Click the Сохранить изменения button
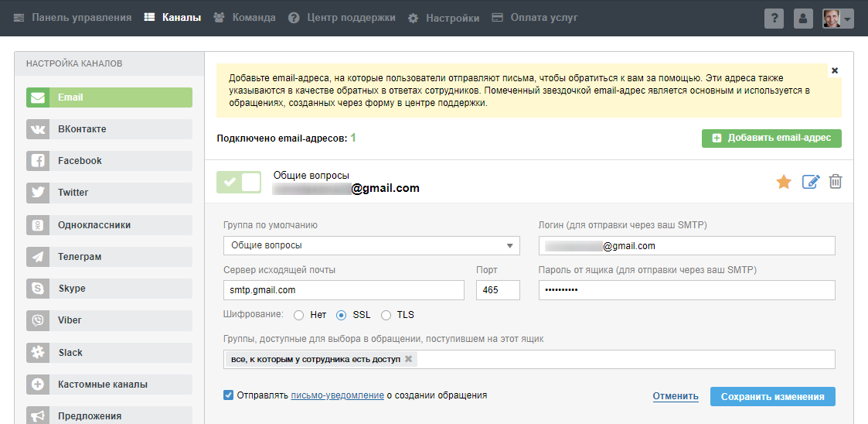Image resolution: width=868 pixels, height=424 pixels. point(772,397)
